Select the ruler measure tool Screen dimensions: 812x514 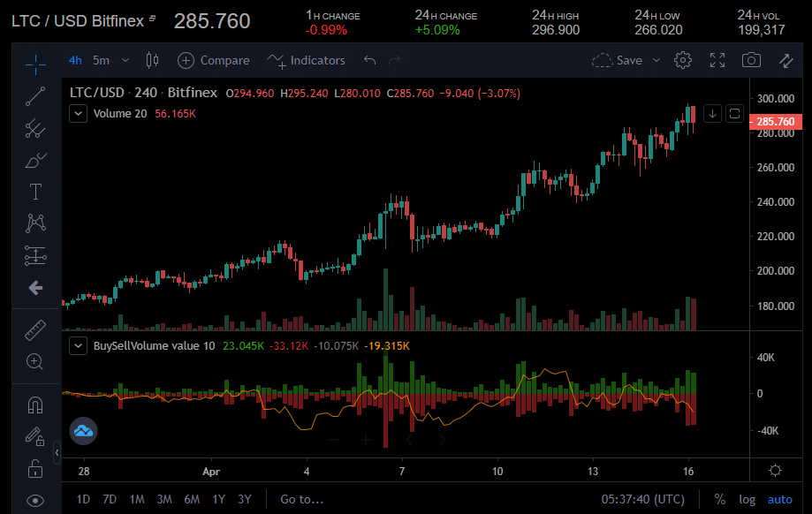click(x=35, y=329)
